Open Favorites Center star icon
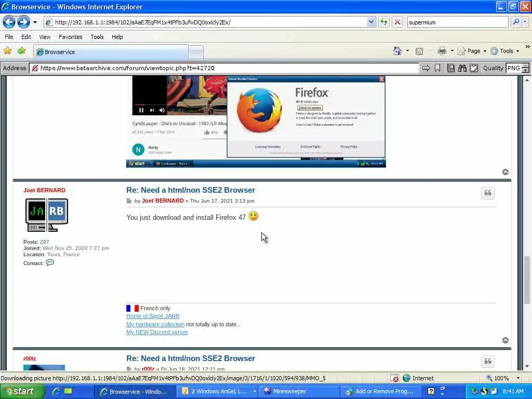 (7, 51)
